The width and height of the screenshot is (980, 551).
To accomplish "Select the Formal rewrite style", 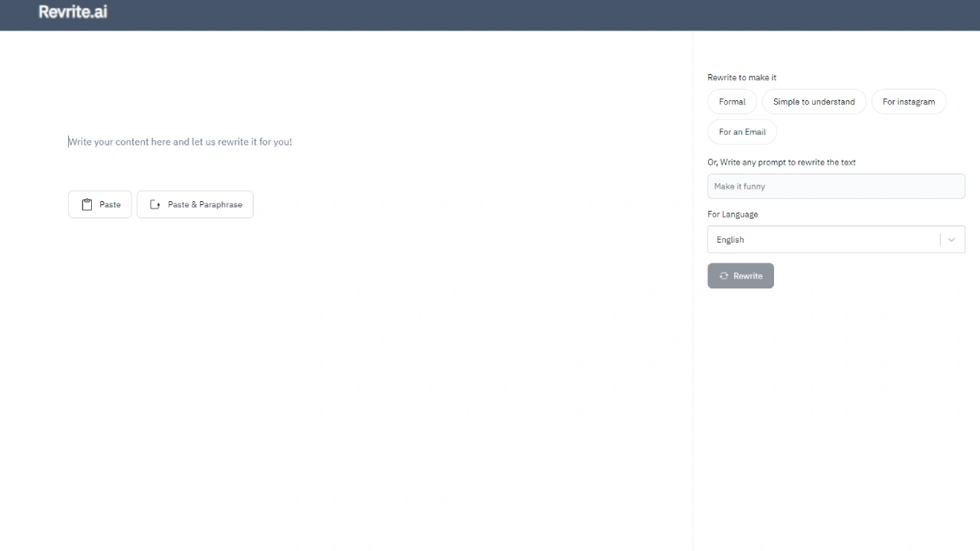I will coord(732,102).
